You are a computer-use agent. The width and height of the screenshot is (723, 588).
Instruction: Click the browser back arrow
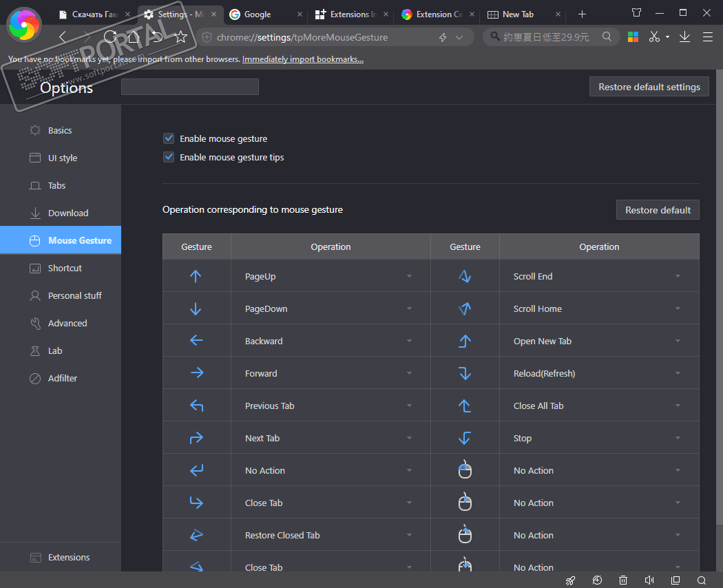(63, 37)
